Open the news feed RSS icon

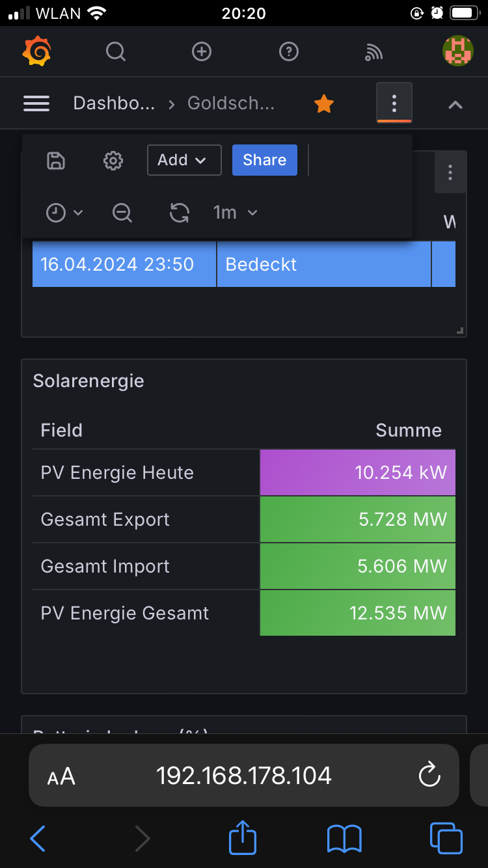[373, 52]
